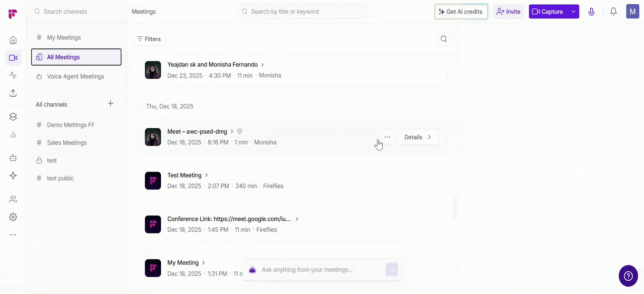Click the help question mark button
Viewport: 644px width, 294px height.
pos(628,276)
